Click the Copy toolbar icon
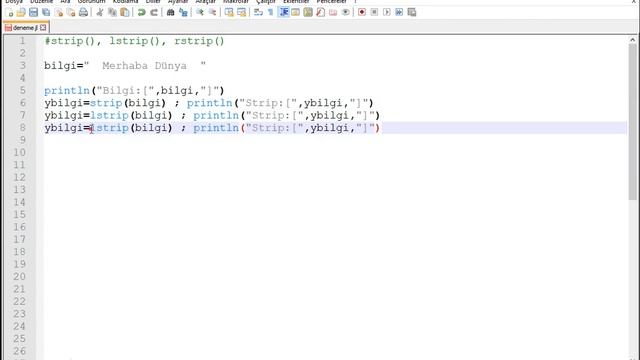640x360 pixels. 112,12
